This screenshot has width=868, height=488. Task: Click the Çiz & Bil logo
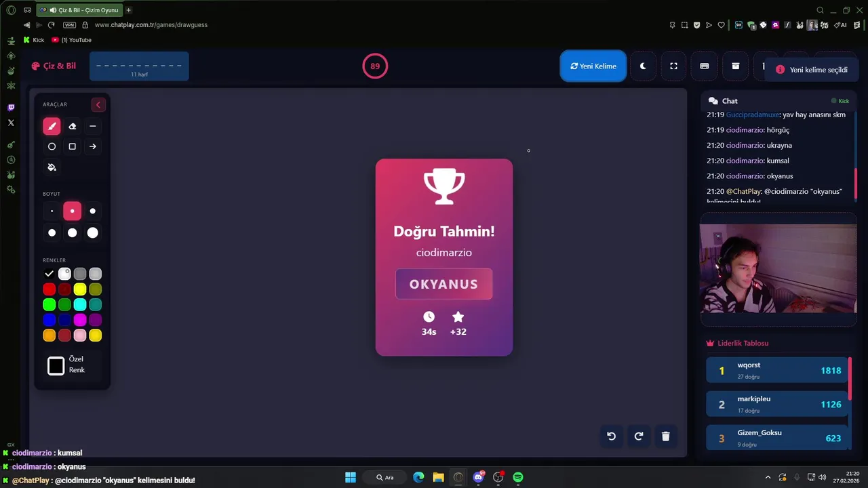[x=54, y=66]
